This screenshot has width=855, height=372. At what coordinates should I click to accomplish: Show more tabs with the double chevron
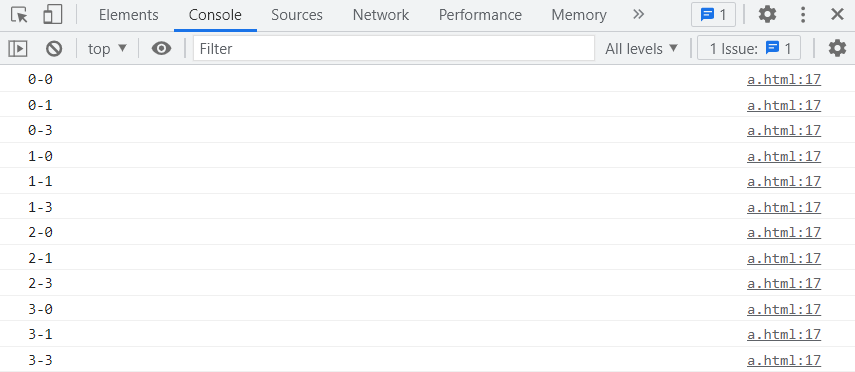tap(639, 15)
